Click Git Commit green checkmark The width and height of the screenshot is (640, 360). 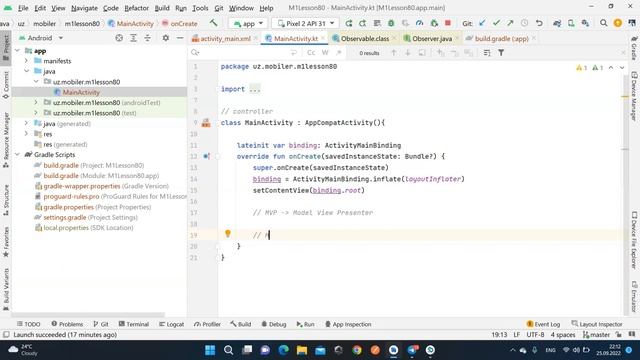coord(496,23)
